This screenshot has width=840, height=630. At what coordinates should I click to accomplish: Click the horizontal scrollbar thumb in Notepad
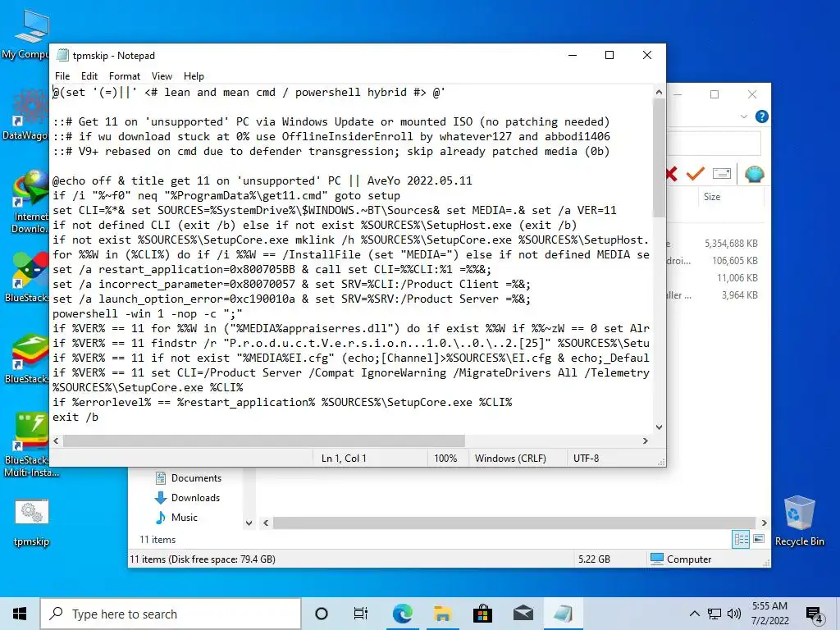[263, 441]
